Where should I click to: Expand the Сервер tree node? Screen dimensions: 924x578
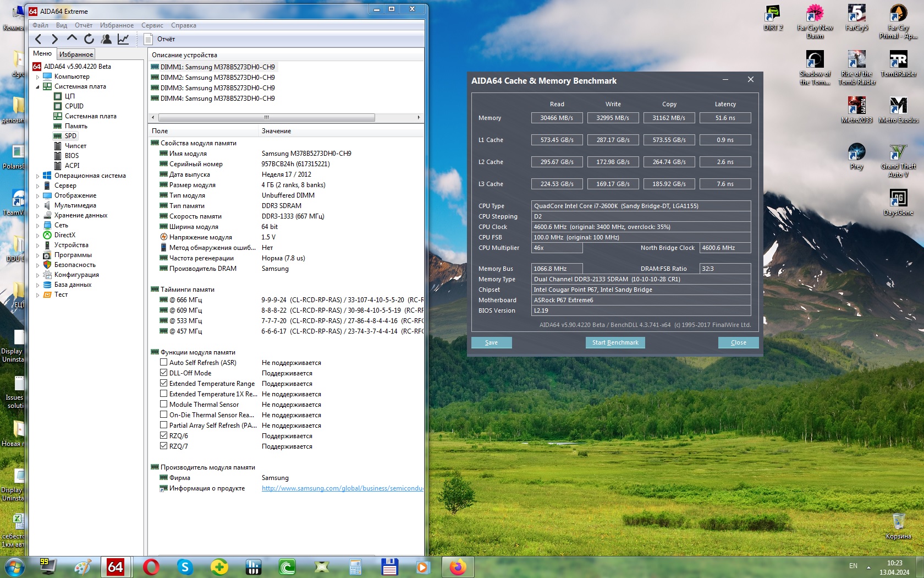37,186
